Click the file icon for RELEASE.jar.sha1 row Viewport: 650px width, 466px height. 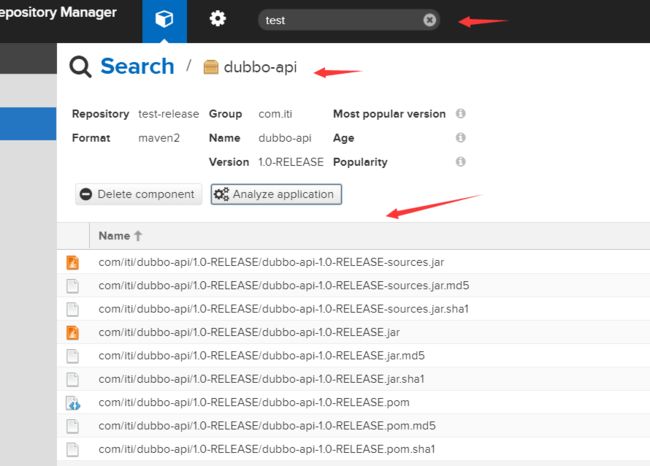tap(73, 379)
